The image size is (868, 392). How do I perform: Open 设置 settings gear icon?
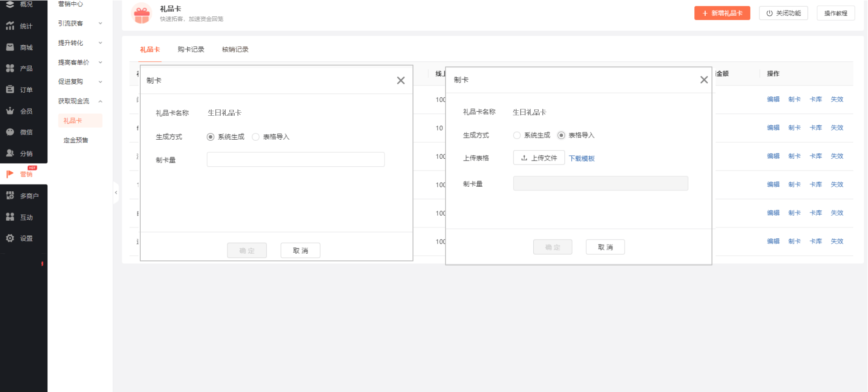tap(10, 238)
